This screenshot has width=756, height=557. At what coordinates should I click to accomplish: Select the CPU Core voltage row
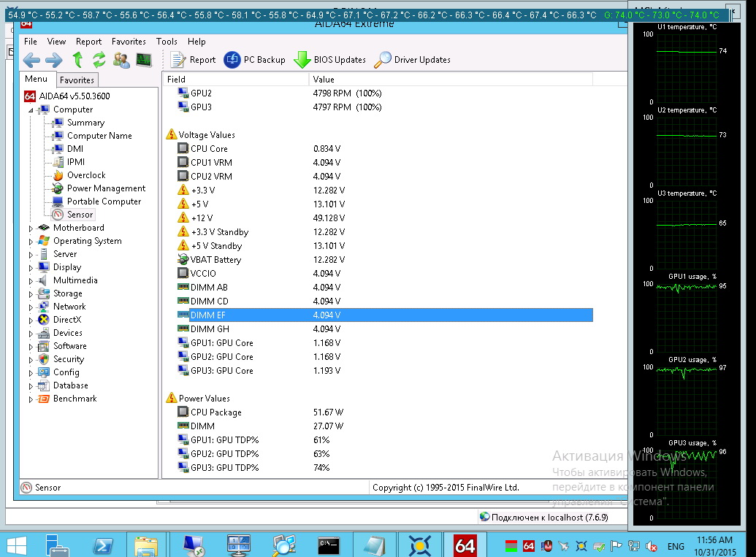point(385,148)
